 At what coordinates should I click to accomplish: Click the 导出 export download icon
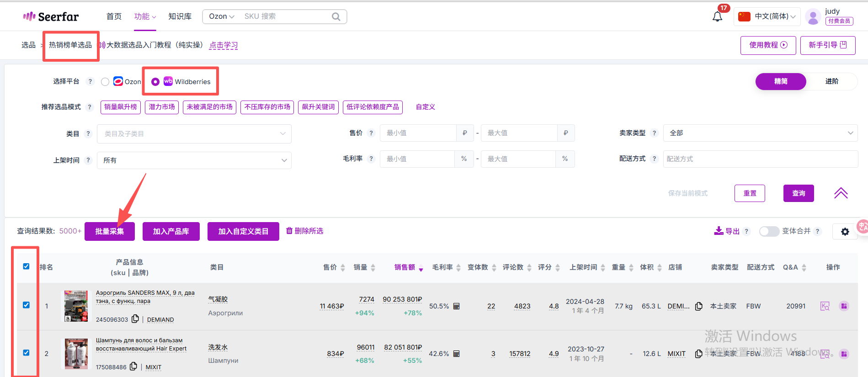[x=719, y=231]
